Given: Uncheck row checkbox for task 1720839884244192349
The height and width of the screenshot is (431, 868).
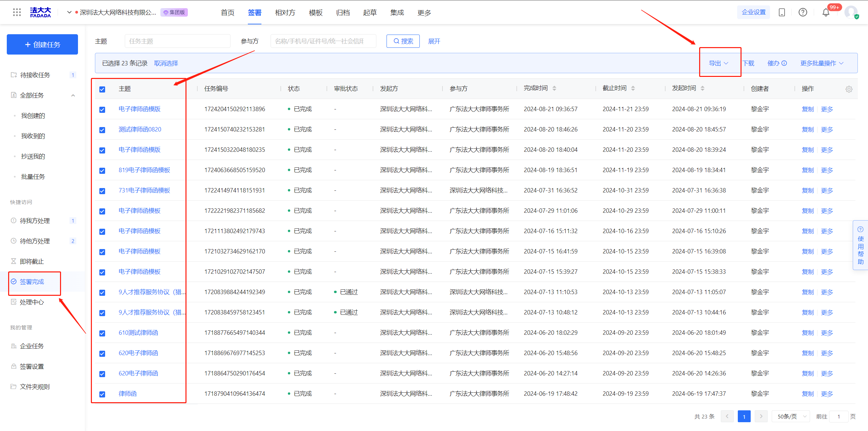Looking at the screenshot, I should (102, 292).
